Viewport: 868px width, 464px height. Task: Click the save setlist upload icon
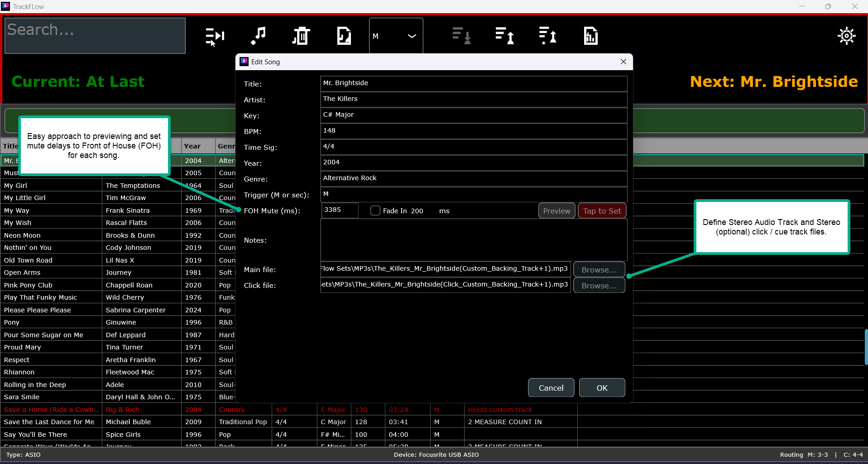(x=504, y=36)
